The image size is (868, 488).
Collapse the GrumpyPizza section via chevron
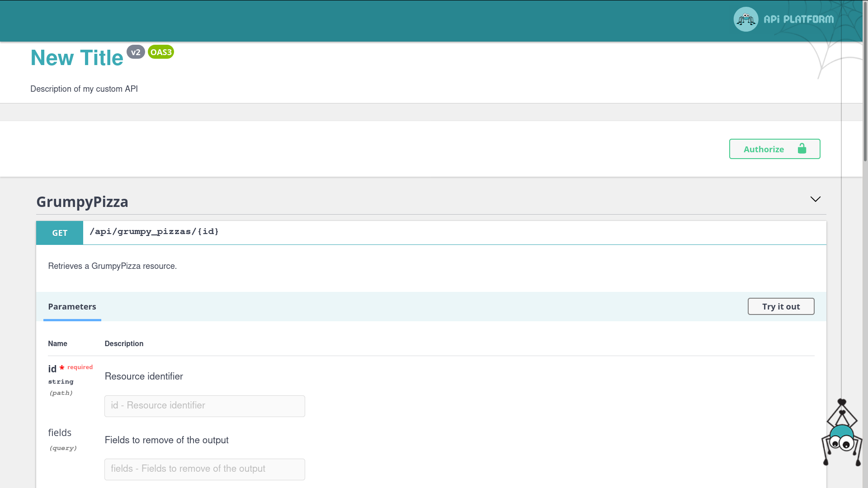click(x=815, y=199)
